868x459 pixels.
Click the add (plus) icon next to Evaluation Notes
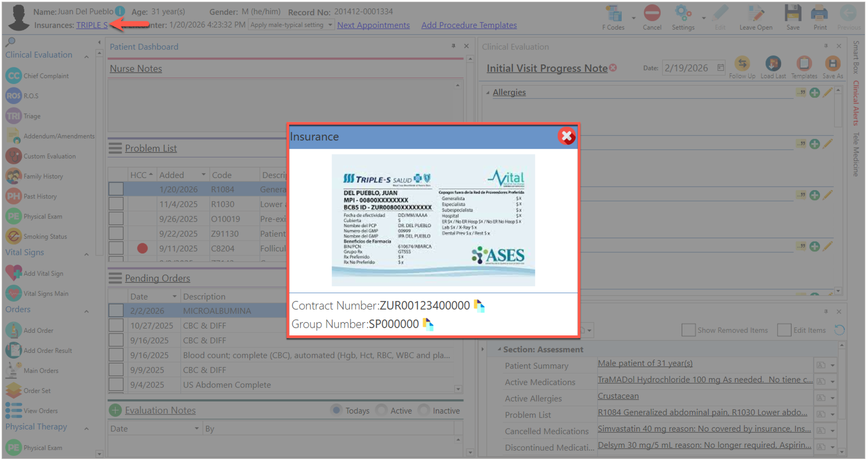pyautogui.click(x=115, y=410)
